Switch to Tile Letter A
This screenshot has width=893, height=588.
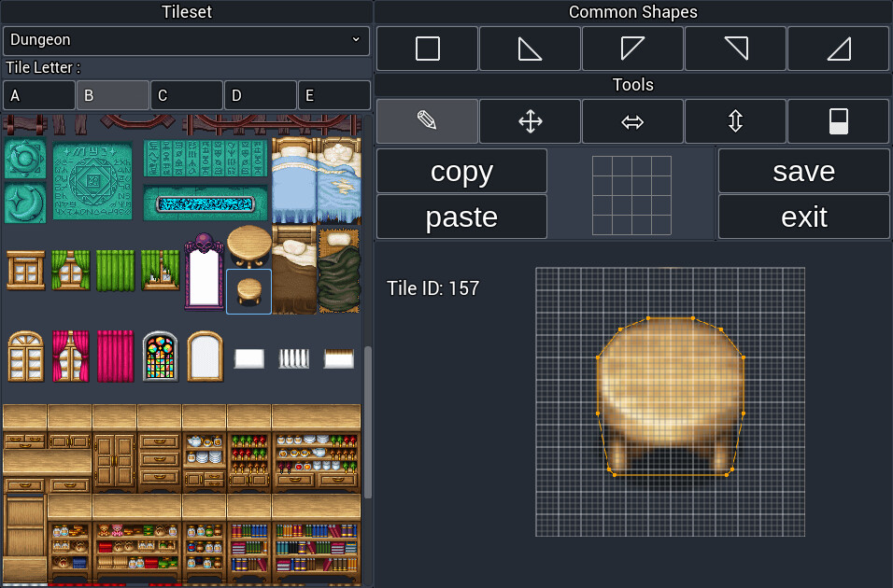(x=38, y=94)
